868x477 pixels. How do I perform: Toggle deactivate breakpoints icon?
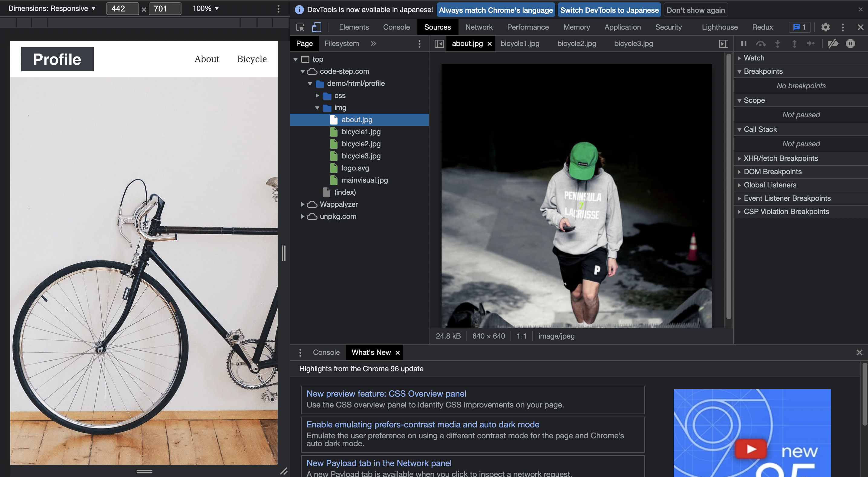click(x=833, y=44)
